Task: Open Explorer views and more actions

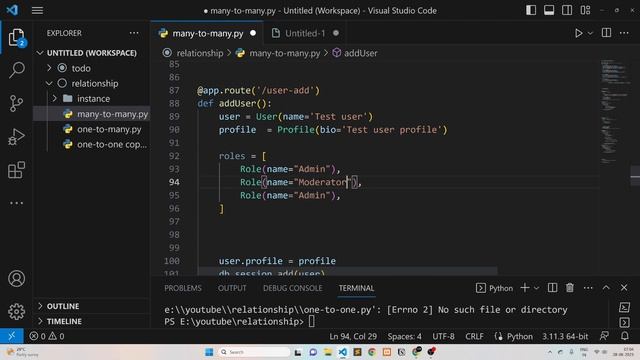Action: point(134,33)
